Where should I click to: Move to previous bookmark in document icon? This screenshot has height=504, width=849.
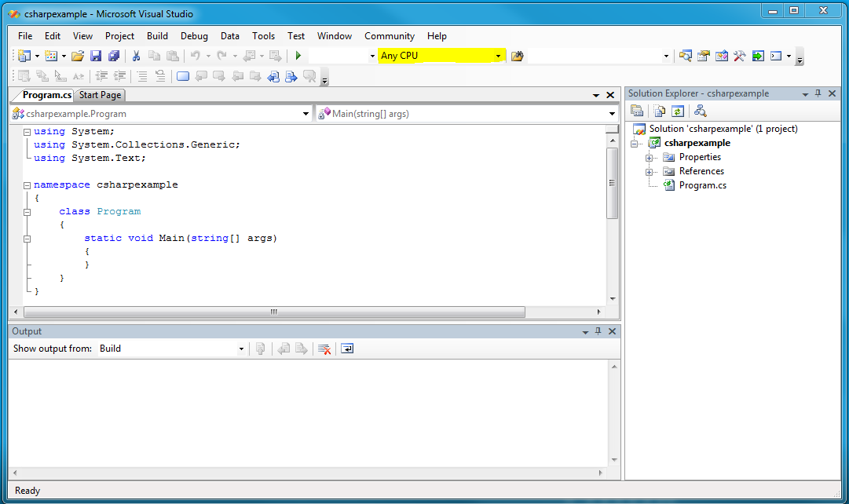tap(273, 76)
